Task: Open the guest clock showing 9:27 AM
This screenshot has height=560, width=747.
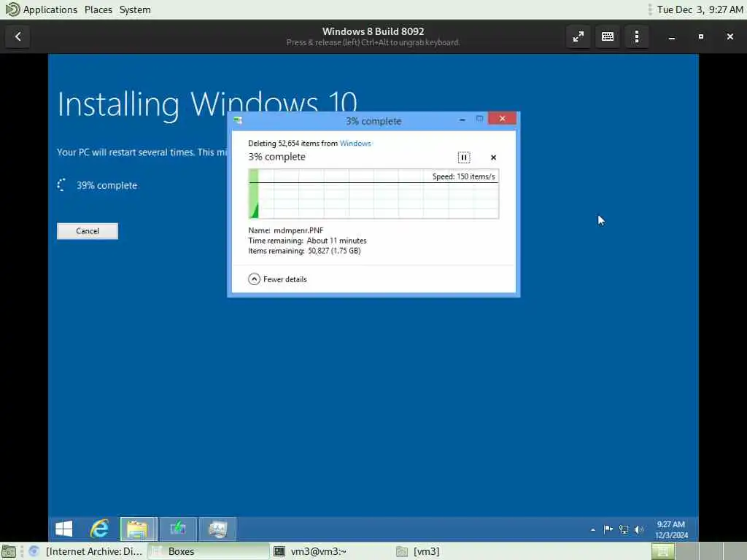Action: tap(671, 529)
